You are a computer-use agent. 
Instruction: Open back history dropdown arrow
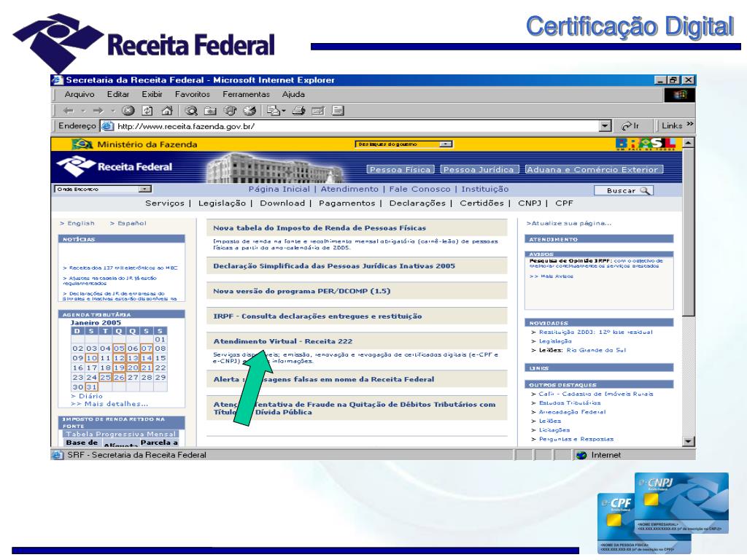click(83, 111)
